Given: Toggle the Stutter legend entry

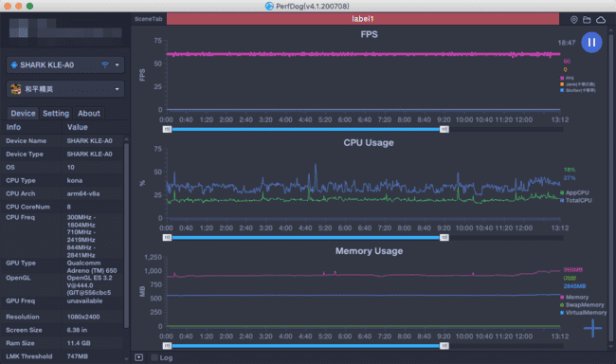Looking at the screenshot, I should (x=577, y=90).
